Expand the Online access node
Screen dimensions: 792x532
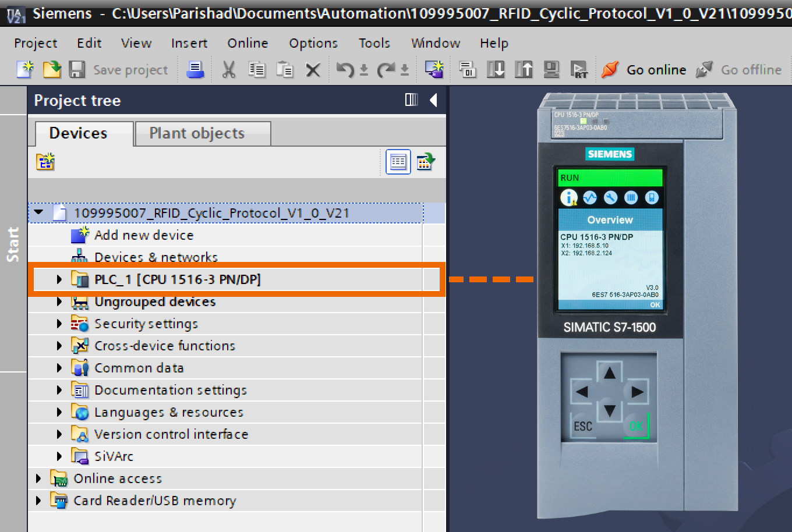[38, 478]
